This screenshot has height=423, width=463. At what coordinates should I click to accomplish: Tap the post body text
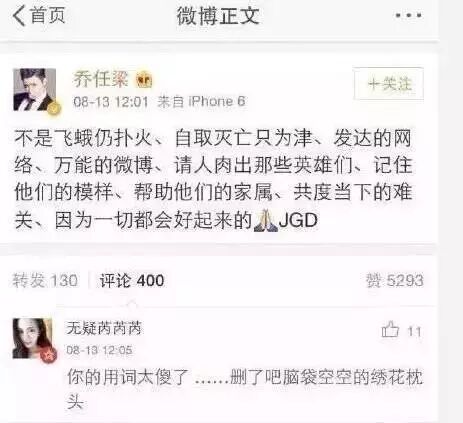[213, 179]
